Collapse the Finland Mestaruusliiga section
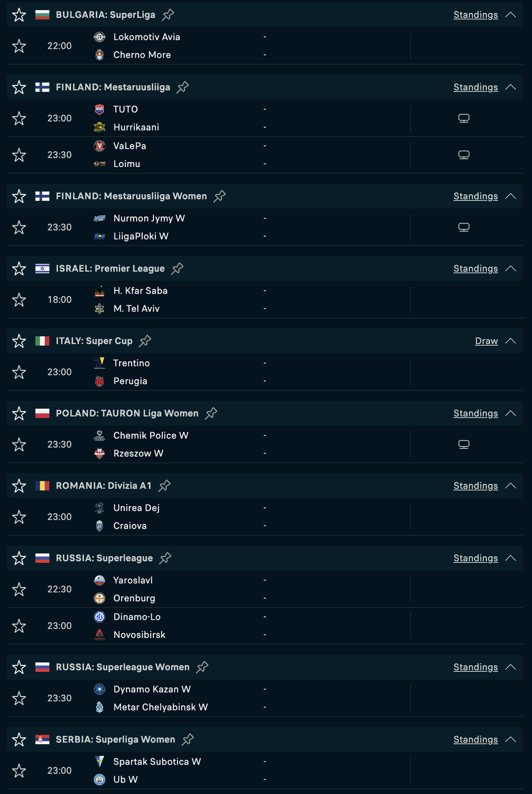This screenshot has width=532, height=794. (x=511, y=87)
